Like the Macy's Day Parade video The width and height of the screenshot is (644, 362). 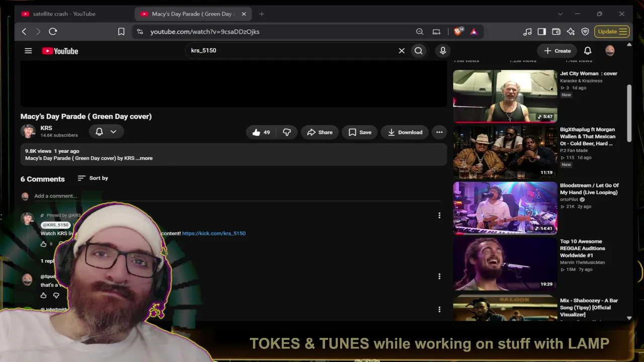click(261, 132)
